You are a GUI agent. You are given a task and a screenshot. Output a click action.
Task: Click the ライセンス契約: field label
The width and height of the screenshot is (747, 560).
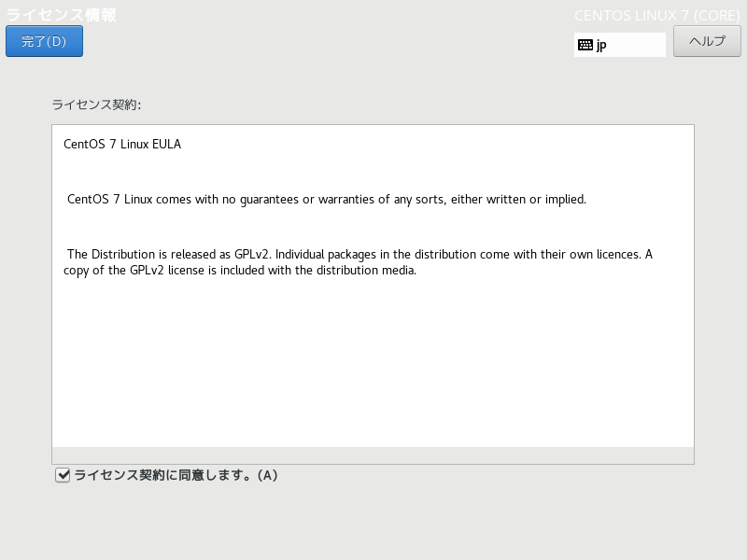click(96, 105)
